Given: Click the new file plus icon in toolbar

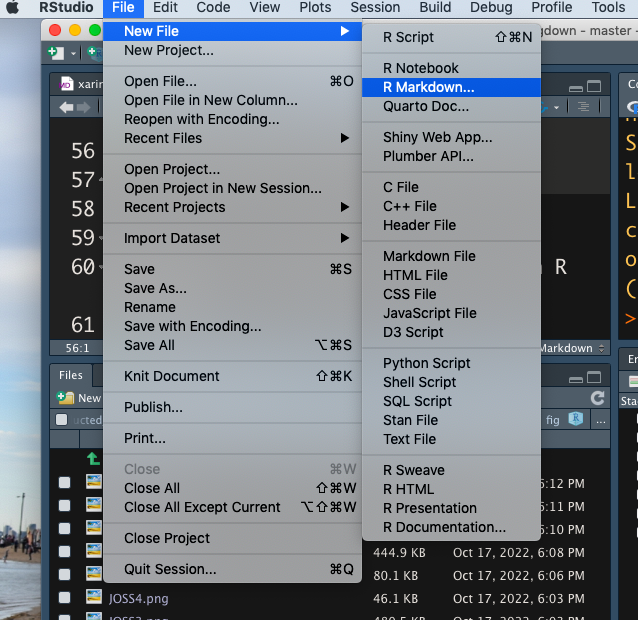Looking at the screenshot, I should [56, 53].
